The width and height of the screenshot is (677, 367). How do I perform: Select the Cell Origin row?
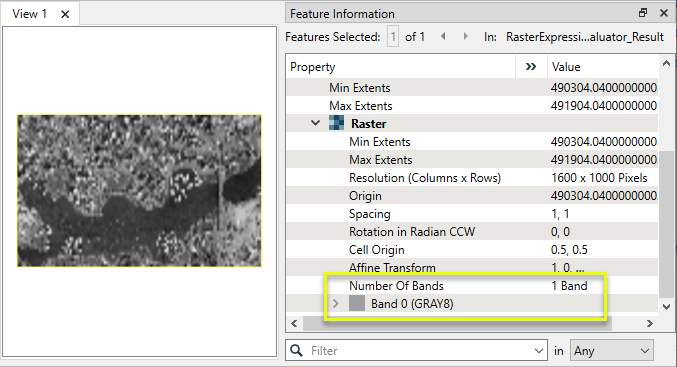point(472,250)
